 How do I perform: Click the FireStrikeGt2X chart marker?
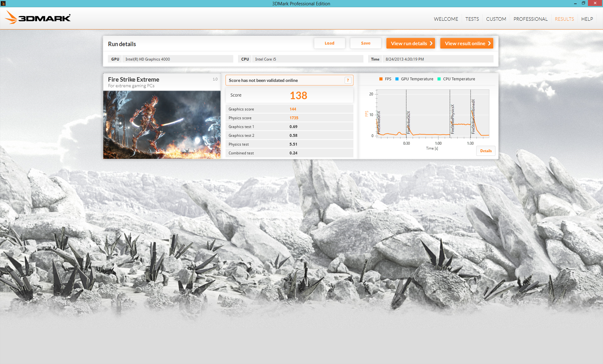[408, 123]
